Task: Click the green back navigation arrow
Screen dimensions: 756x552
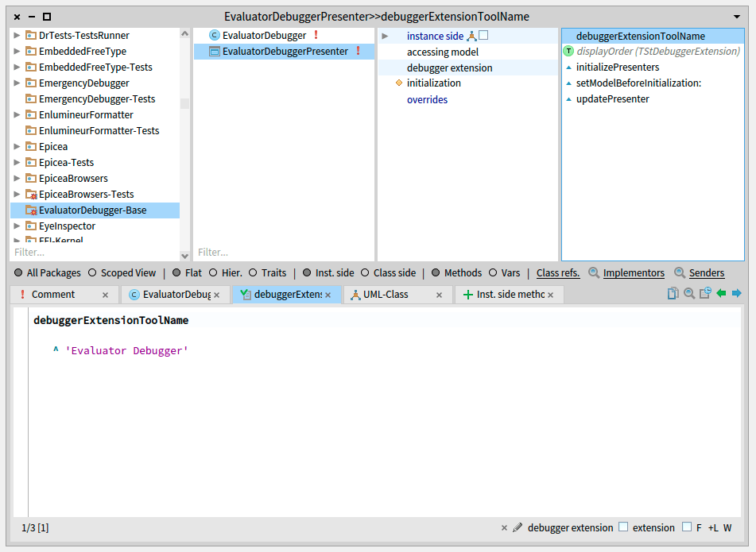Action: tap(721, 294)
